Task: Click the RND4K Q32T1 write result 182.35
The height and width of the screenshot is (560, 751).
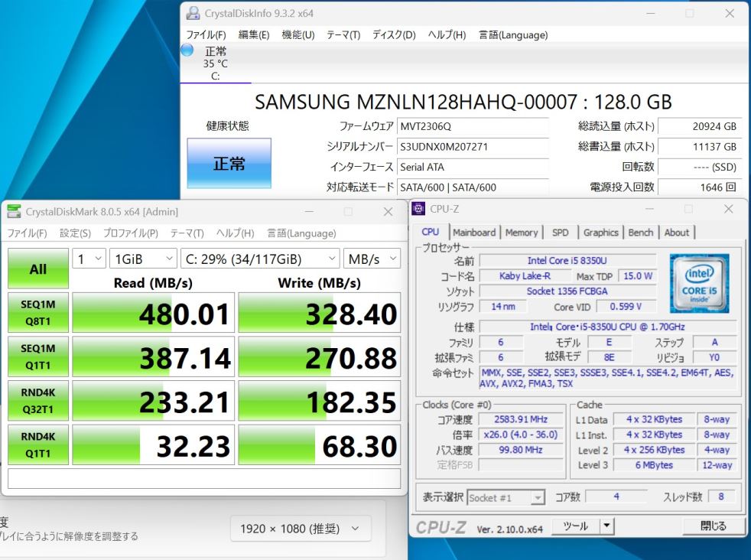Action: pyautogui.click(x=320, y=401)
